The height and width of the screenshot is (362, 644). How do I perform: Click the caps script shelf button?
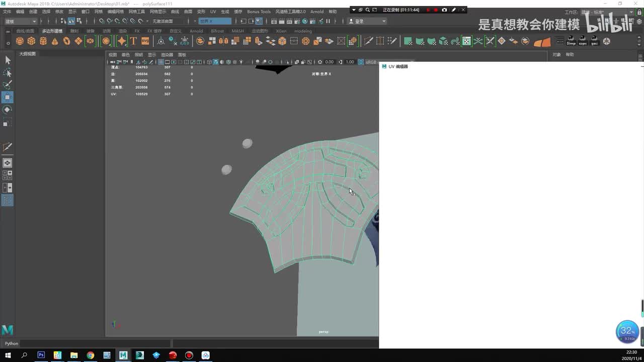(x=583, y=41)
